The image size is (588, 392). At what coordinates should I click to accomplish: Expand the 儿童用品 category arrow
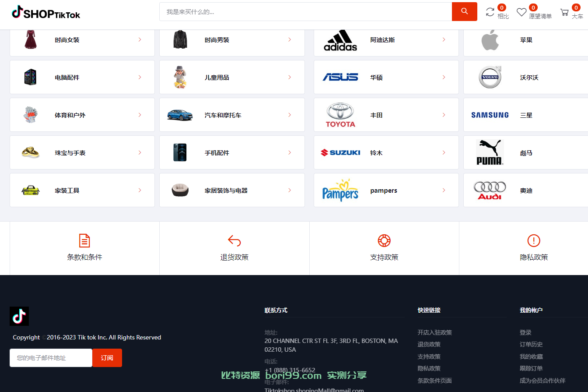(290, 77)
